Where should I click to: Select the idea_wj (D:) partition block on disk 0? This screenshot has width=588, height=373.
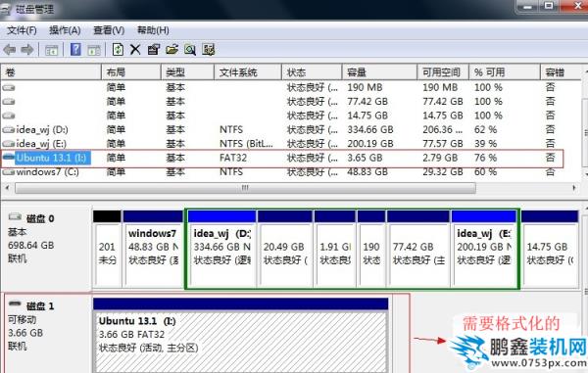coord(221,249)
